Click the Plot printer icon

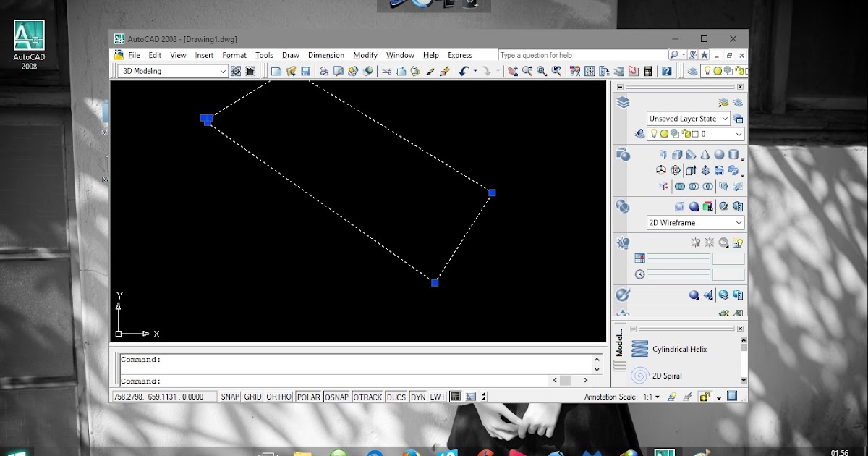[323, 71]
